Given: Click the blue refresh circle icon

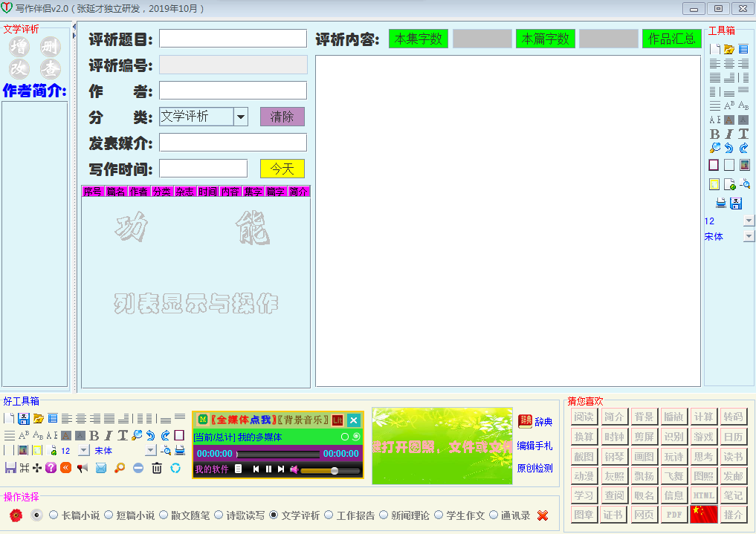Looking at the screenshot, I should pos(175,468).
